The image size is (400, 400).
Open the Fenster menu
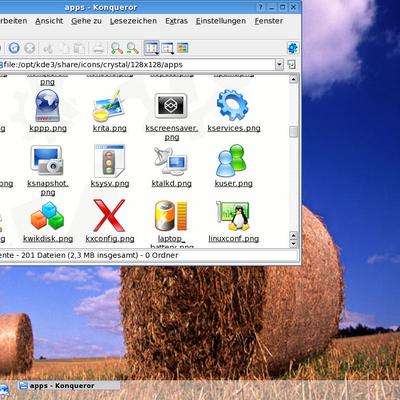click(x=269, y=21)
